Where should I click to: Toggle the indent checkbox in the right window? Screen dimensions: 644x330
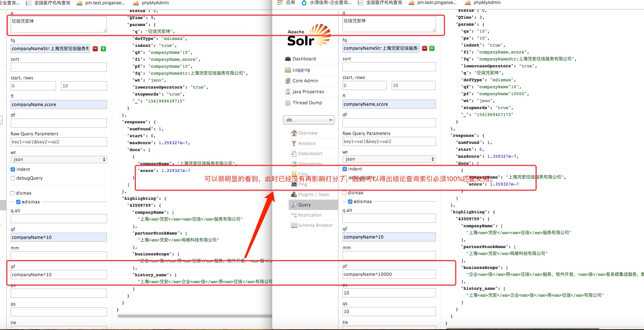[x=345, y=169]
